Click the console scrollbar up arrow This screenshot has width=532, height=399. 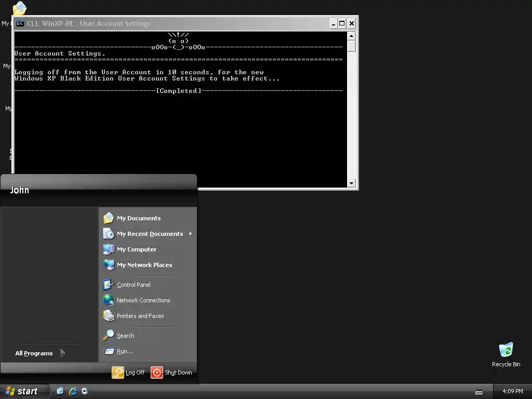351,36
